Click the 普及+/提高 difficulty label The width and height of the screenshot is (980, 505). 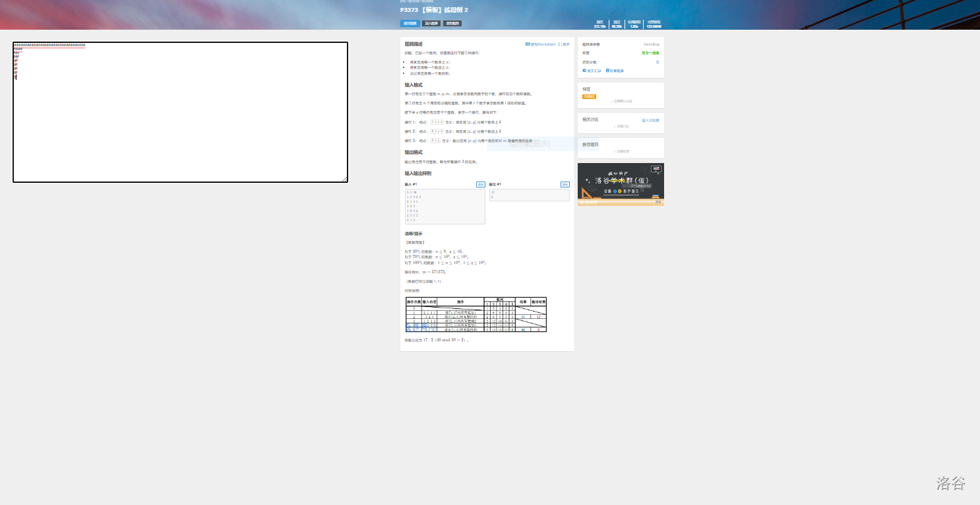[x=650, y=53]
